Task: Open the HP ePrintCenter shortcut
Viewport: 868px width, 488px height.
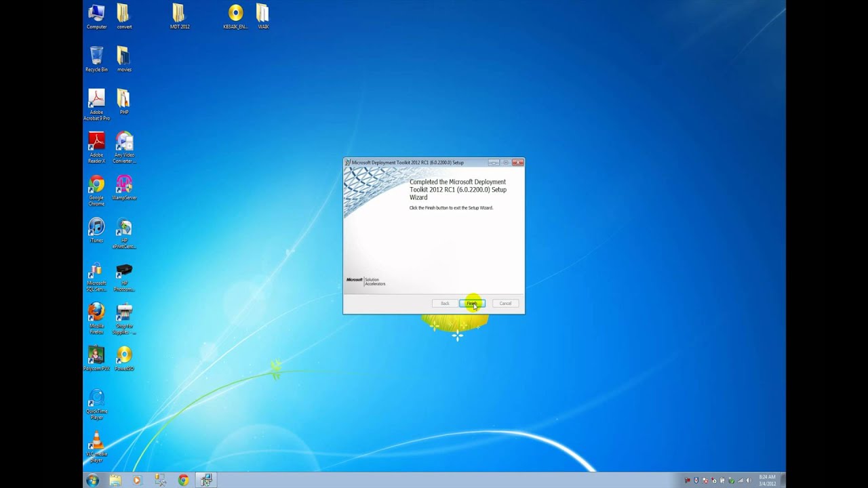Action: click(124, 233)
